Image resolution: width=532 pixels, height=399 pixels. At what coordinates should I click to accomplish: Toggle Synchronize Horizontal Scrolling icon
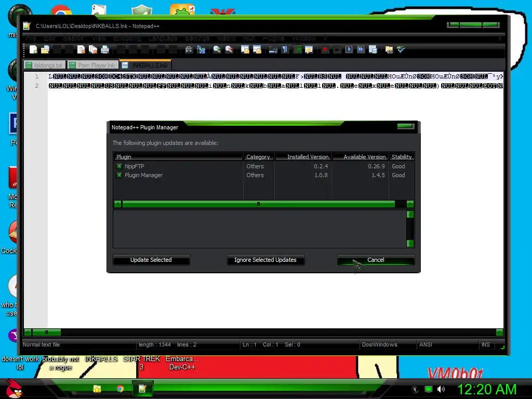click(257, 49)
